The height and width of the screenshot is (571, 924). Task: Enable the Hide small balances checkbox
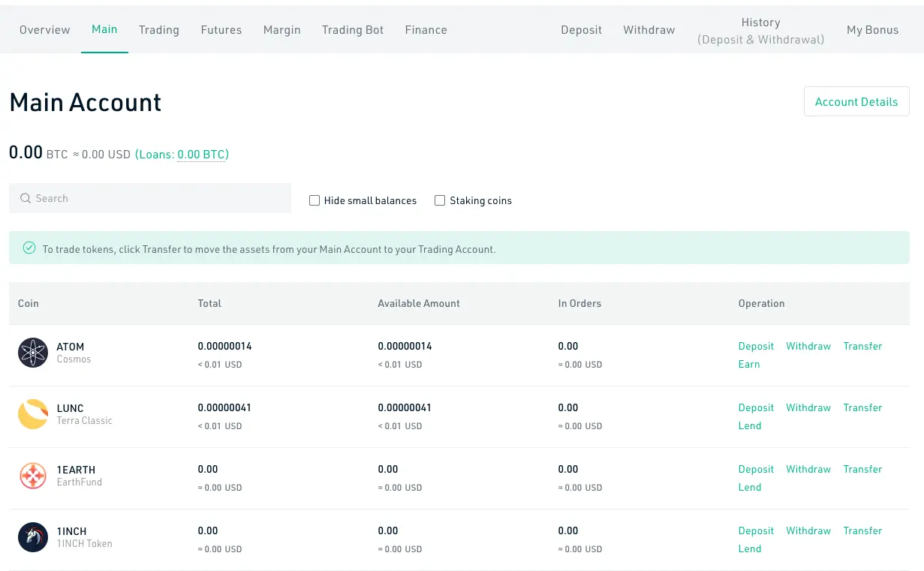[315, 200]
